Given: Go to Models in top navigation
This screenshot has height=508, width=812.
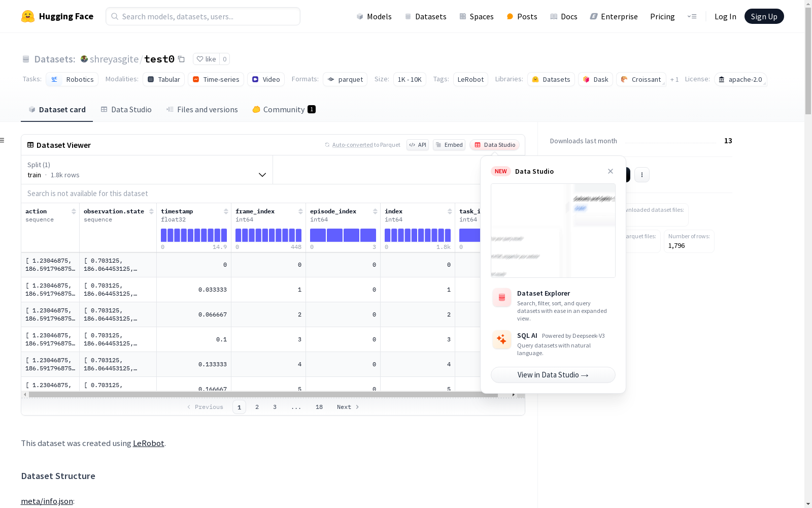Looking at the screenshot, I should 374,16.
